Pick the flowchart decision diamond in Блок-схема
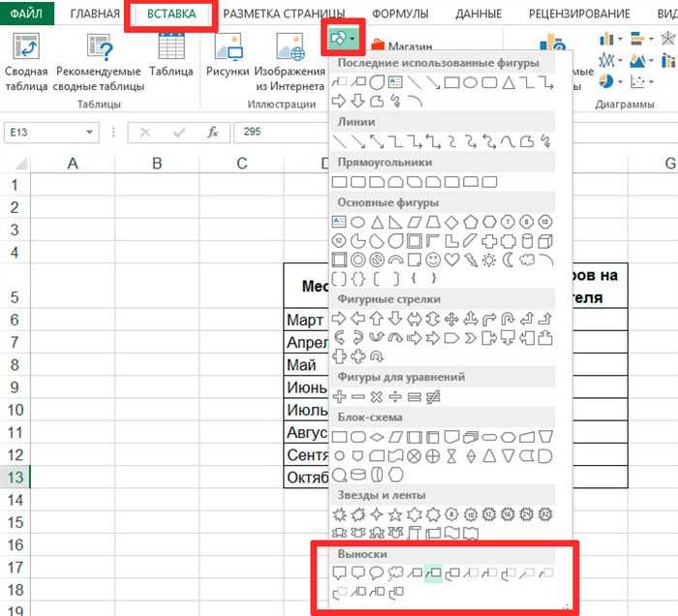The height and width of the screenshot is (616, 678). pyautogui.click(x=377, y=438)
